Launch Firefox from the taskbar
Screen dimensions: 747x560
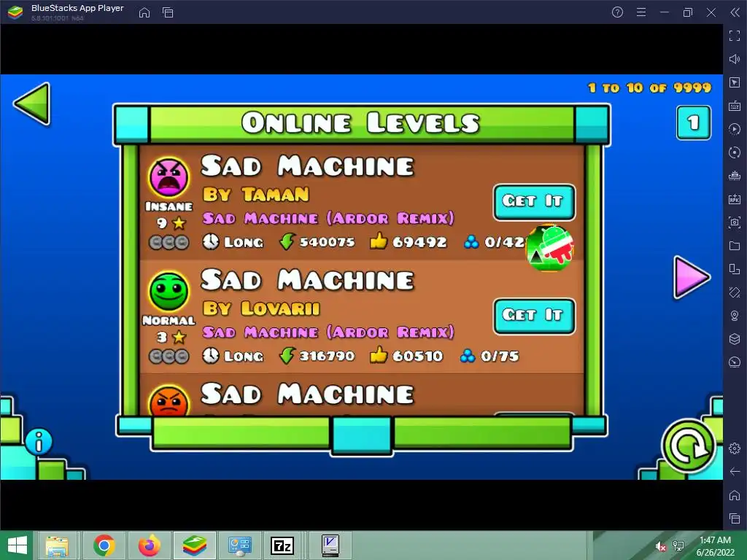[149, 545]
